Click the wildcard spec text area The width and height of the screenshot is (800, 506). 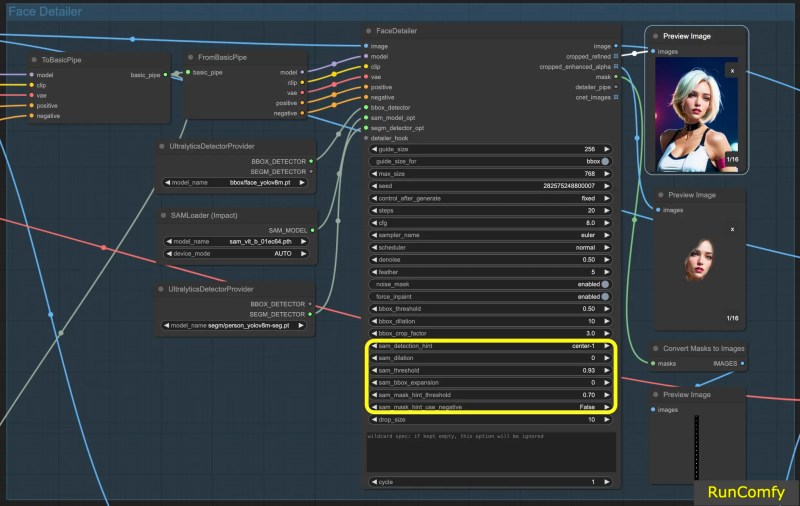pyautogui.click(x=491, y=452)
